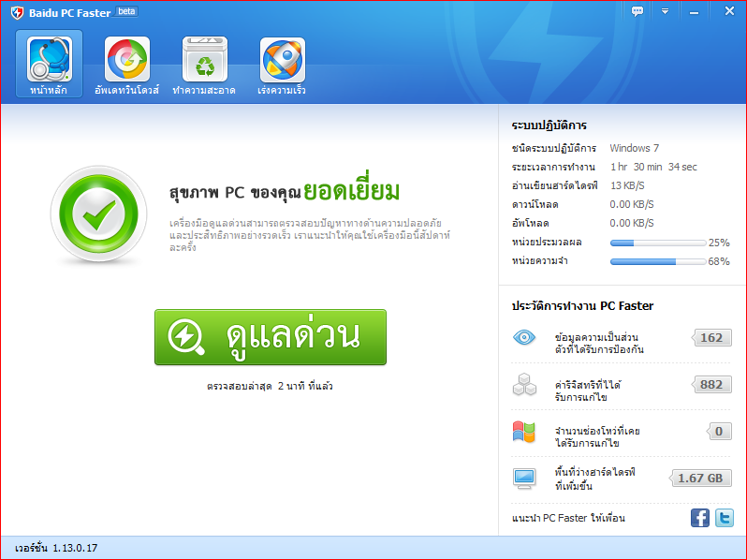The height and width of the screenshot is (560, 747).
Task: Open the feedback speech bubble icon
Action: point(637,11)
